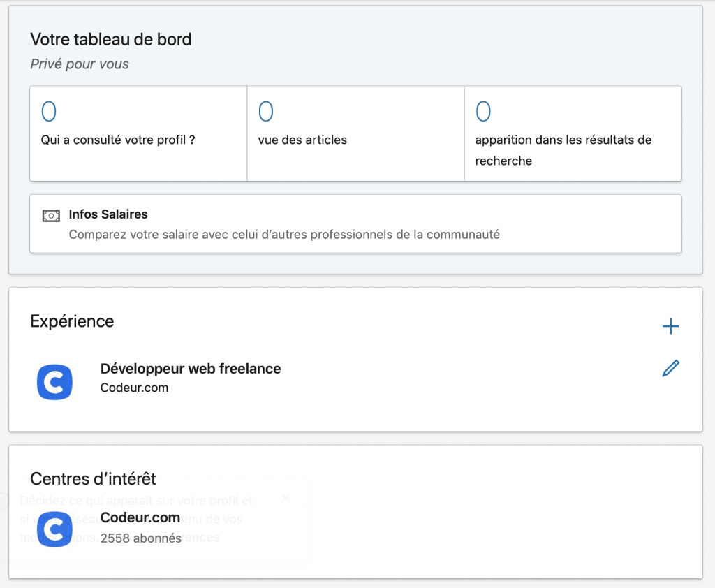Click the zero count above profile views
This screenshot has height=588, width=715.
pyautogui.click(x=49, y=112)
